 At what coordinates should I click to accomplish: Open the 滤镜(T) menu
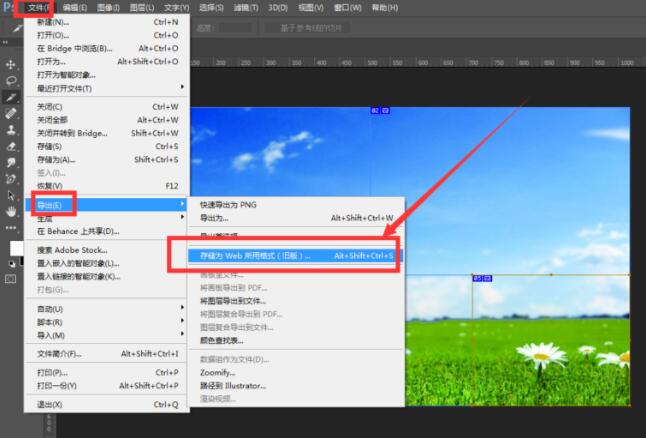[246, 8]
